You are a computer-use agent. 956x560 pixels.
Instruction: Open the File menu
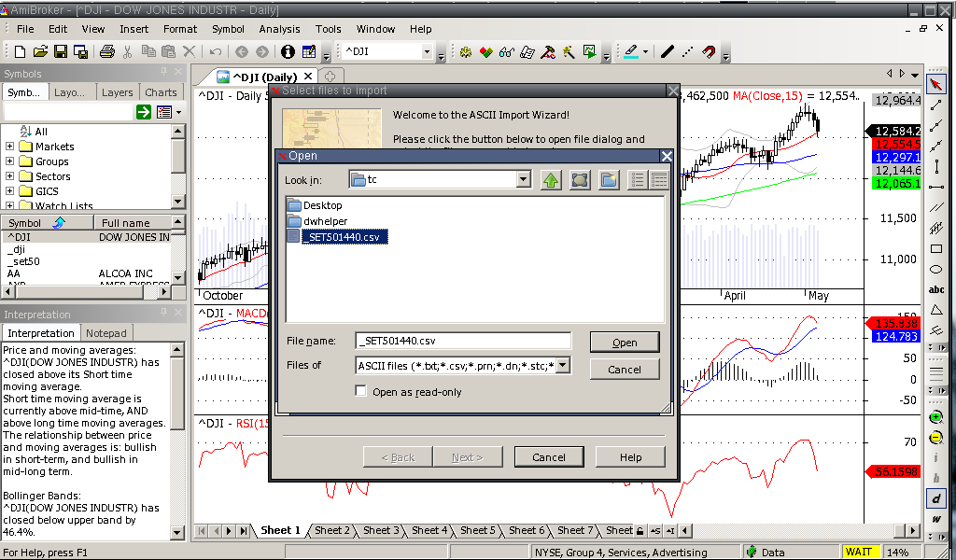(x=25, y=29)
